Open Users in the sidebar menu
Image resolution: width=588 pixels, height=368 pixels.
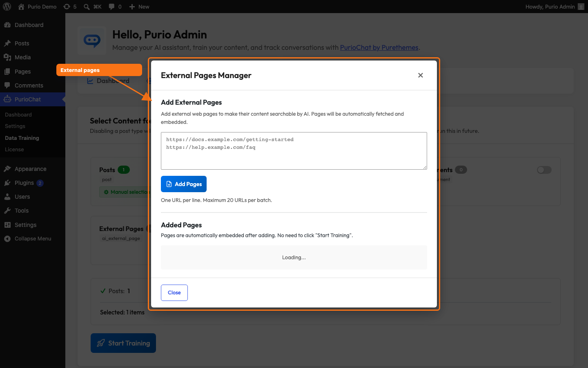[x=33, y=197]
